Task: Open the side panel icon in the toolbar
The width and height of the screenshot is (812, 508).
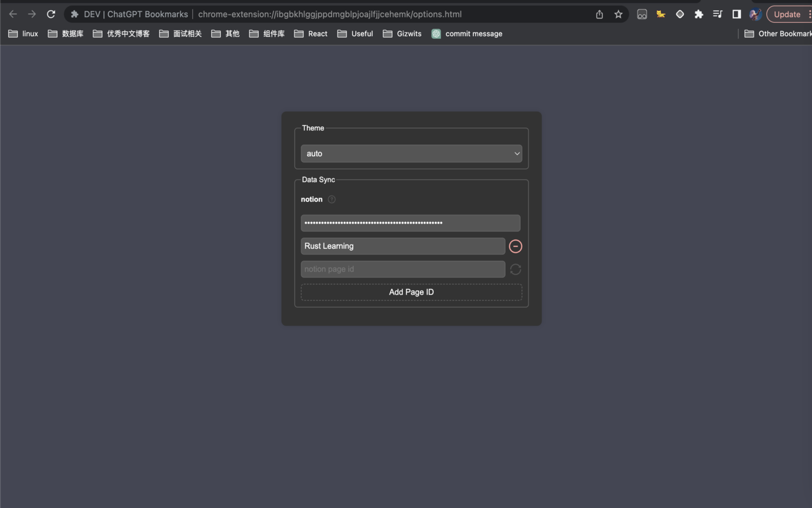Action: 737,14
